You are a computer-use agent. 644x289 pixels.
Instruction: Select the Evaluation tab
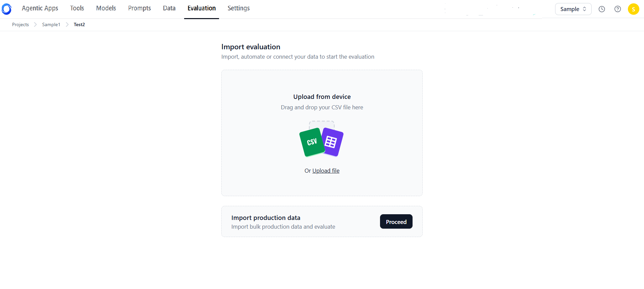tap(202, 8)
